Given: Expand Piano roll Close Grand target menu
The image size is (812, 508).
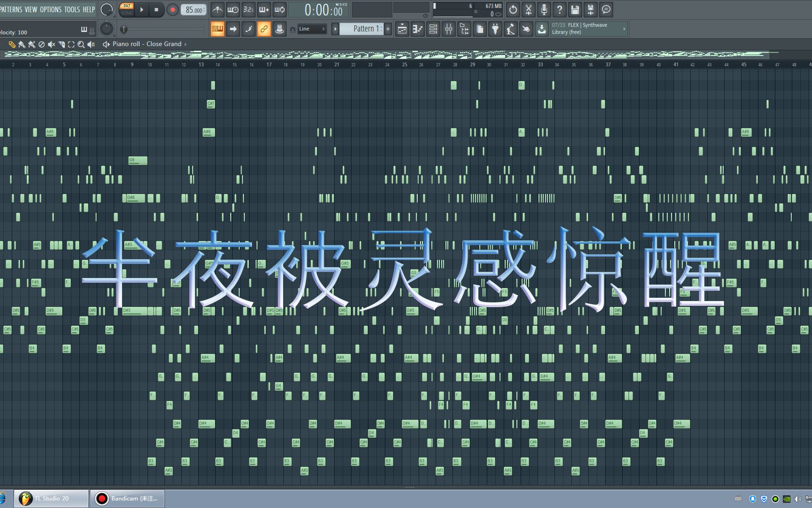Looking at the screenshot, I should click(x=186, y=44).
